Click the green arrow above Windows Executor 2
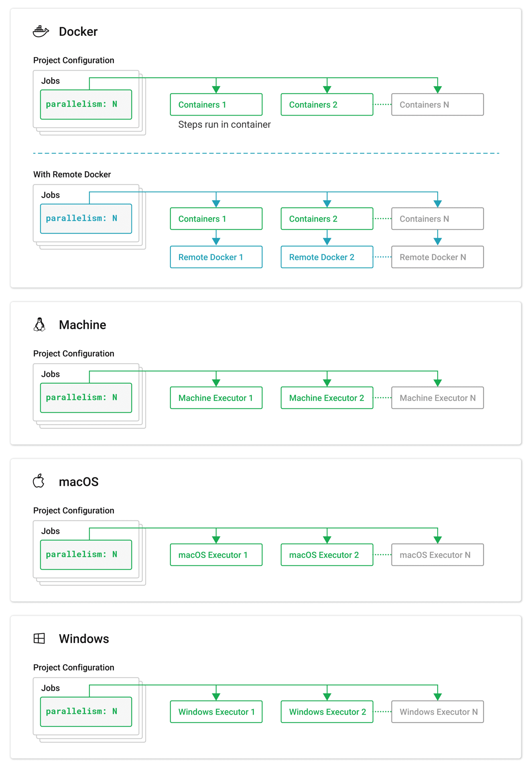Screen dimensions: 532x771 (x=327, y=696)
